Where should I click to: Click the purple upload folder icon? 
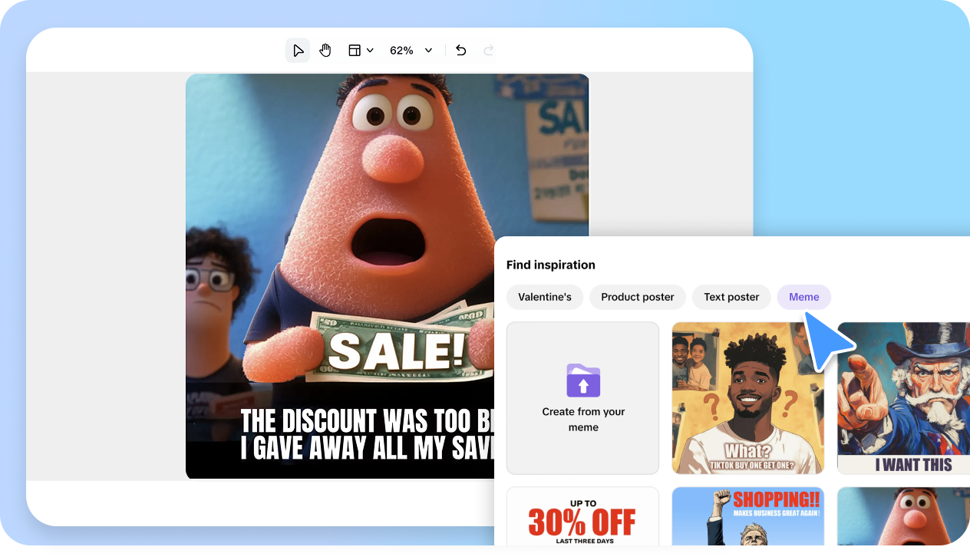tap(582, 380)
